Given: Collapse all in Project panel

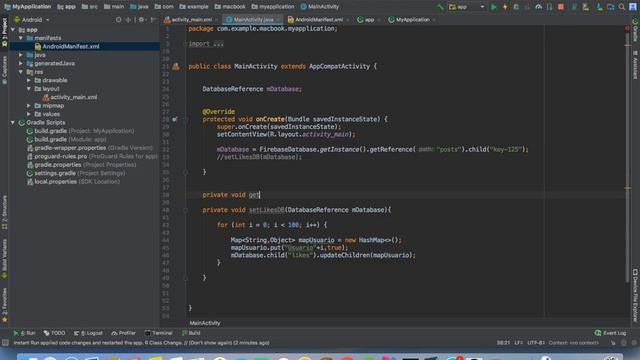Looking at the screenshot, I should (128, 20).
